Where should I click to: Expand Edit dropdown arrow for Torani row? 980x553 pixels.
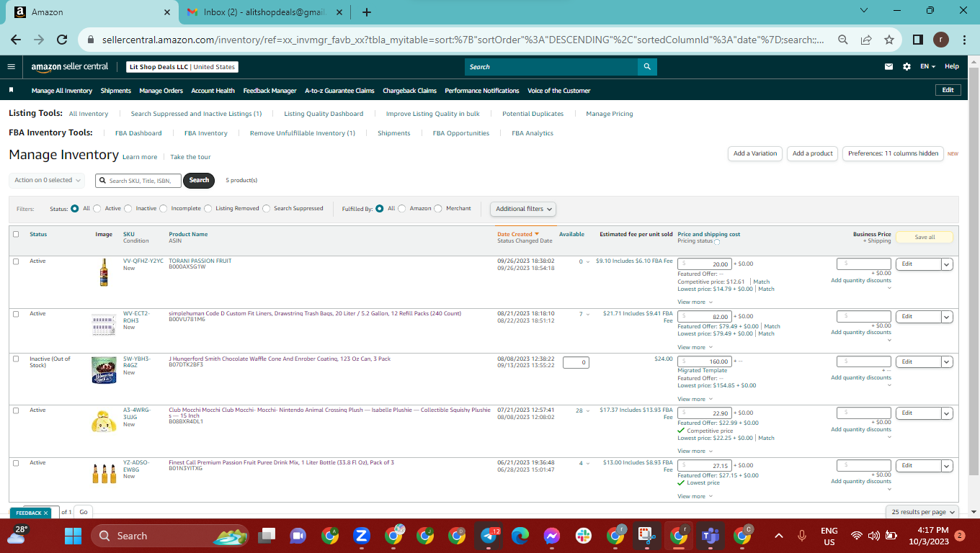(x=948, y=264)
